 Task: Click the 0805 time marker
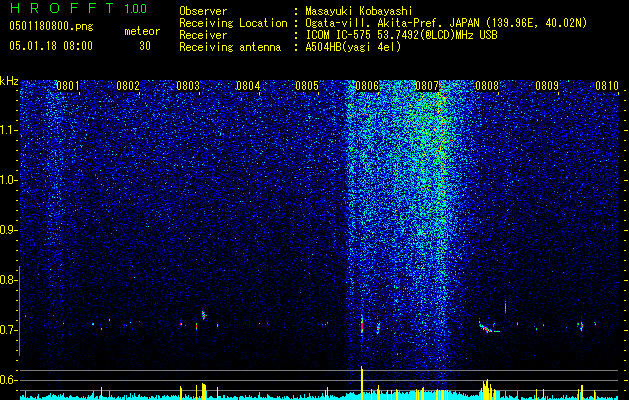[307, 86]
